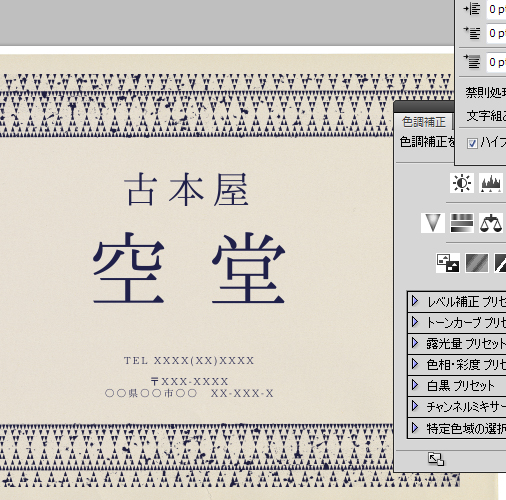Image resolution: width=506 pixels, height=500 pixels.
Task: Add a Brightness/Contrast adjustment
Action: pyautogui.click(x=462, y=183)
